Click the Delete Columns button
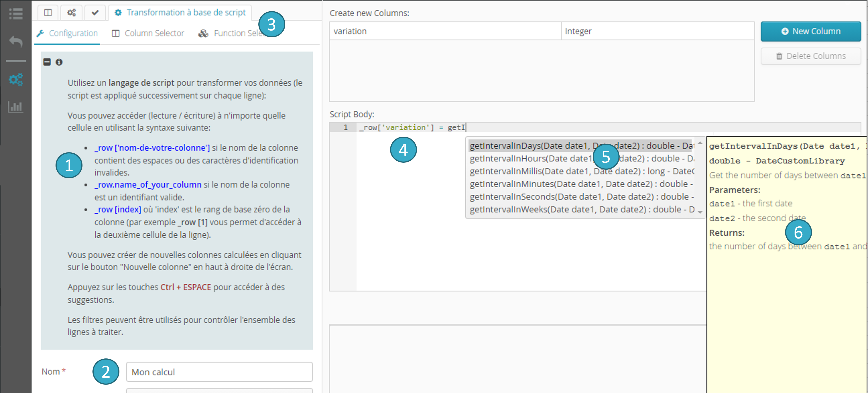868x394 pixels. [811, 56]
